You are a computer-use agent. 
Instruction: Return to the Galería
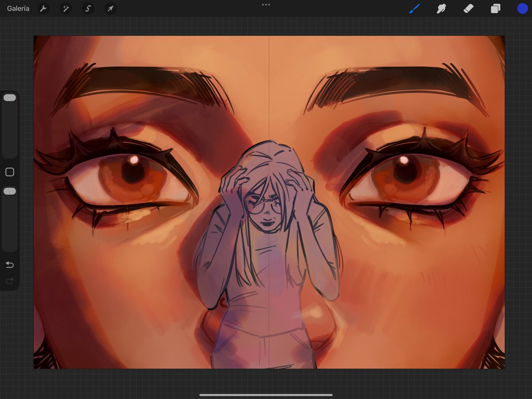[17, 8]
